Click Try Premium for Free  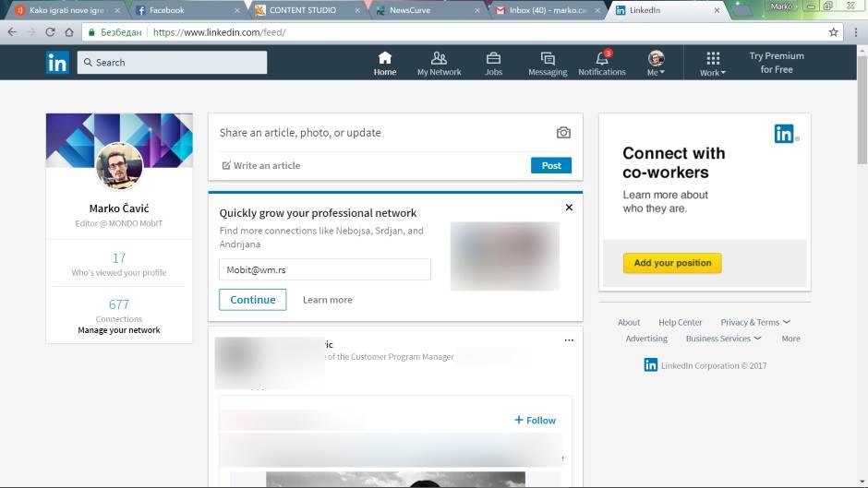pos(776,63)
